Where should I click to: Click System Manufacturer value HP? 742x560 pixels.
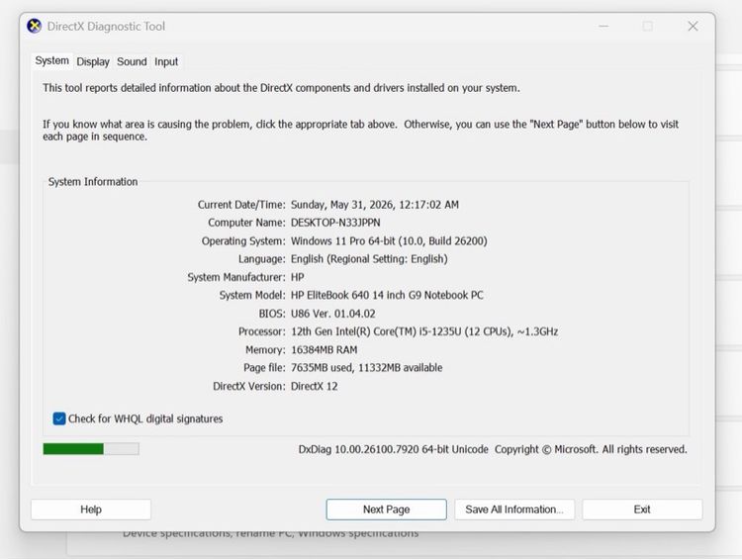point(297,277)
